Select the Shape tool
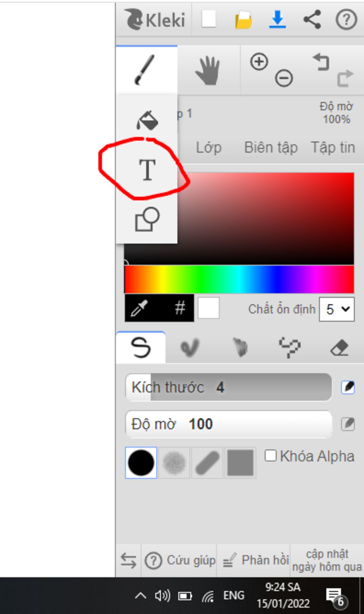The width and height of the screenshot is (364, 614). point(147,219)
